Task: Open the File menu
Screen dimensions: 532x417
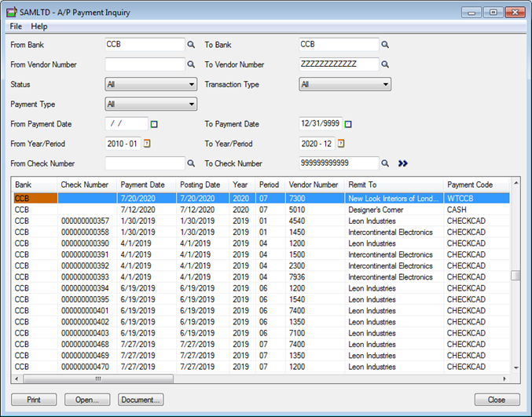Action: coord(16,27)
